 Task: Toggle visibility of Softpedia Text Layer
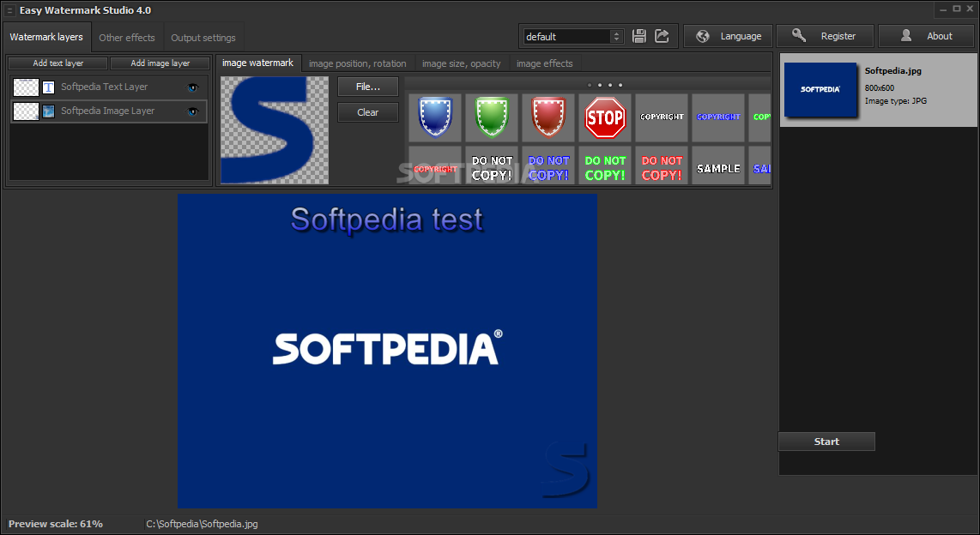tap(192, 87)
